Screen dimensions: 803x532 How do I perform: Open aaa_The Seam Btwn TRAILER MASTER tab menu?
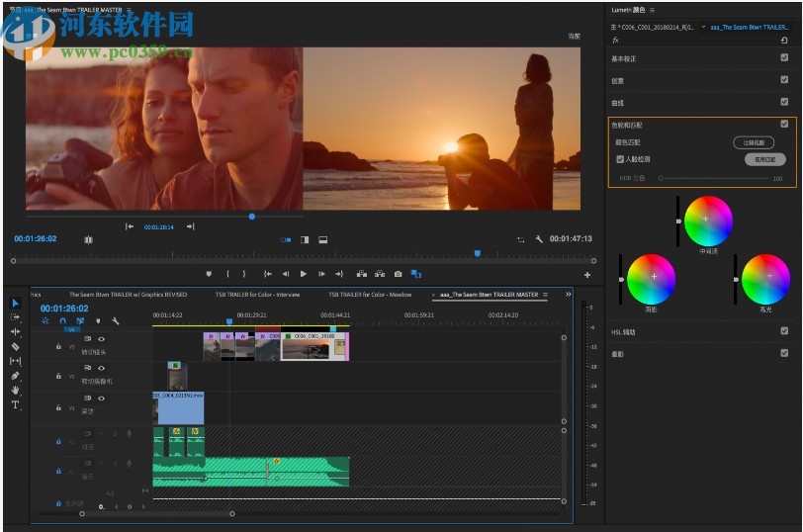[546, 295]
